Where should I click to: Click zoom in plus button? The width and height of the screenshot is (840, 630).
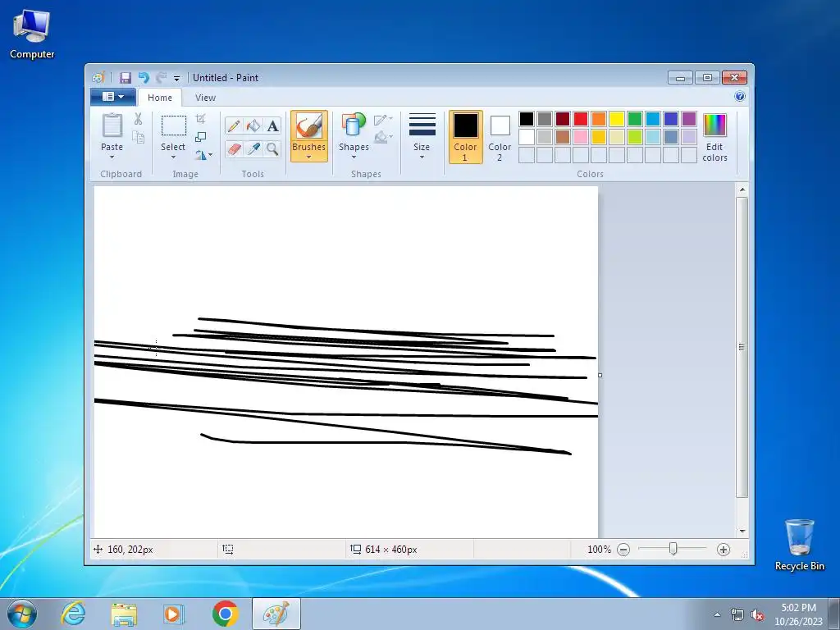click(x=724, y=550)
